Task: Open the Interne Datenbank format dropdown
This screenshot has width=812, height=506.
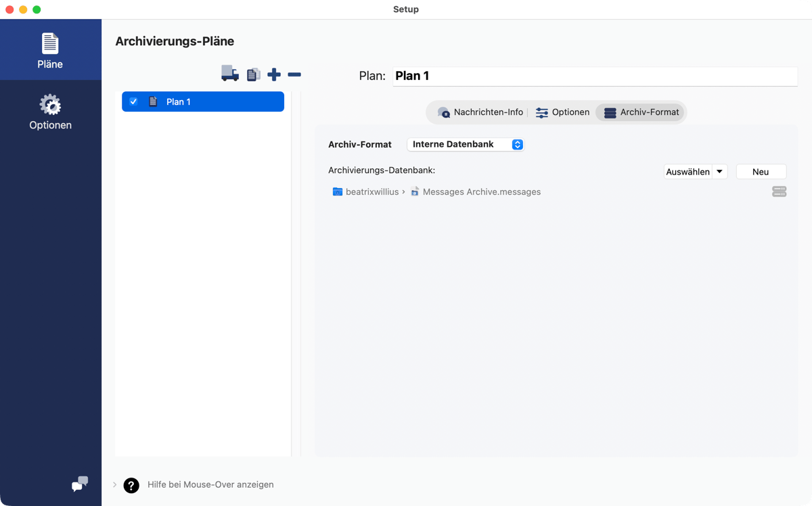Action: point(466,144)
